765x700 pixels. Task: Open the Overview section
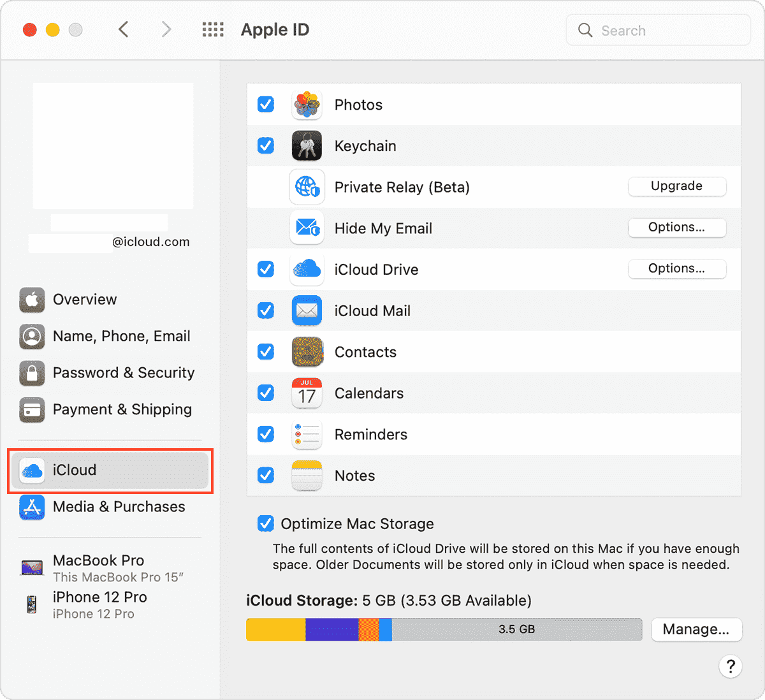[x=110, y=300]
